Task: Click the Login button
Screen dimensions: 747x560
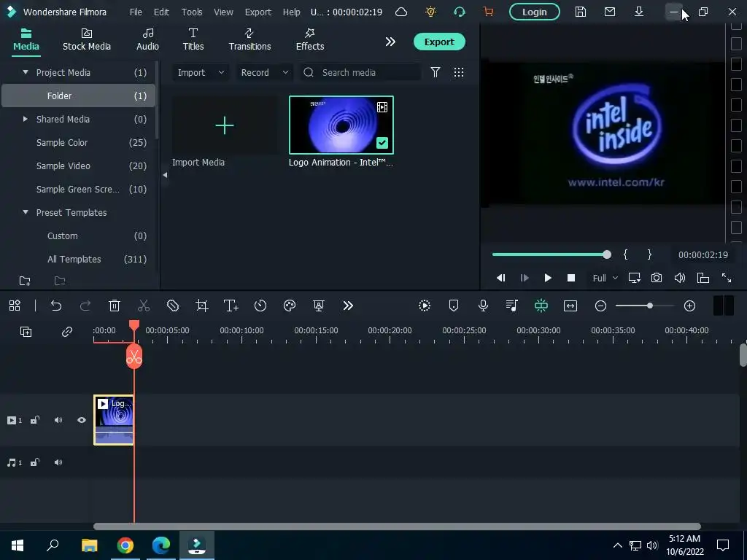Action: (x=534, y=12)
